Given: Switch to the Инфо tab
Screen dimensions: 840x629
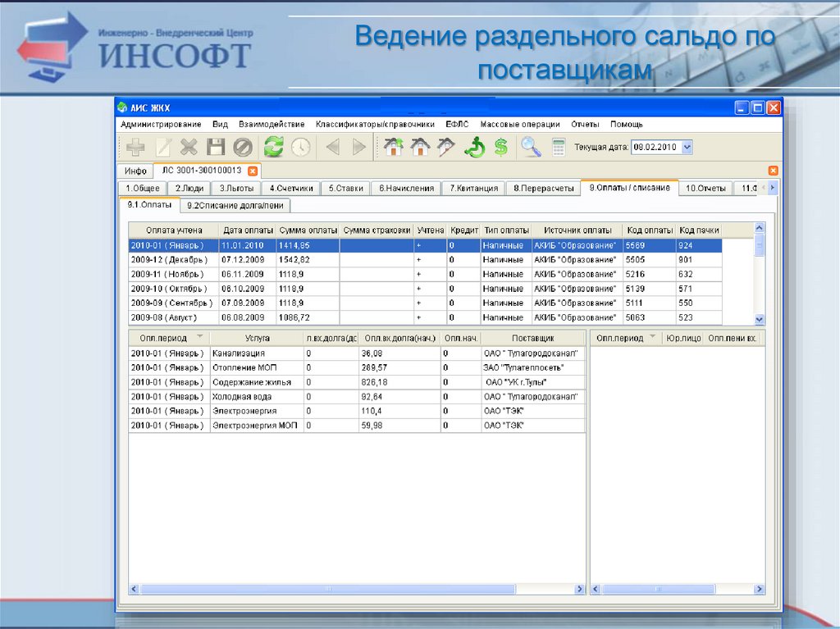Looking at the screenshot, I should (x=135, y=171).
